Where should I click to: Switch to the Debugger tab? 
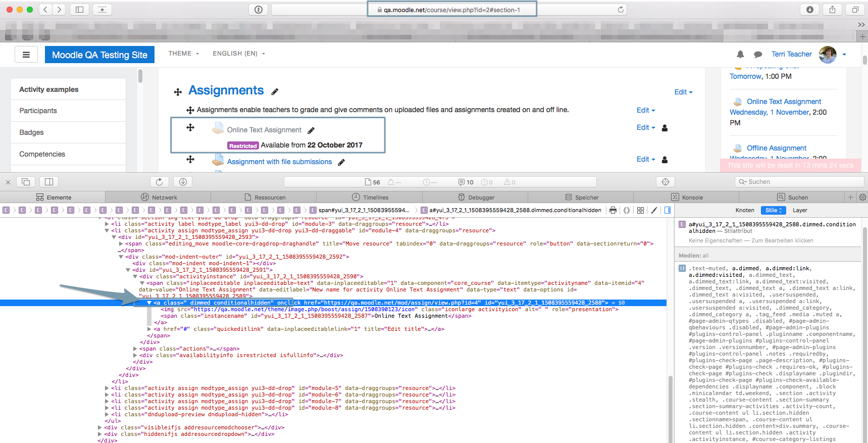(x=475, y=198)
